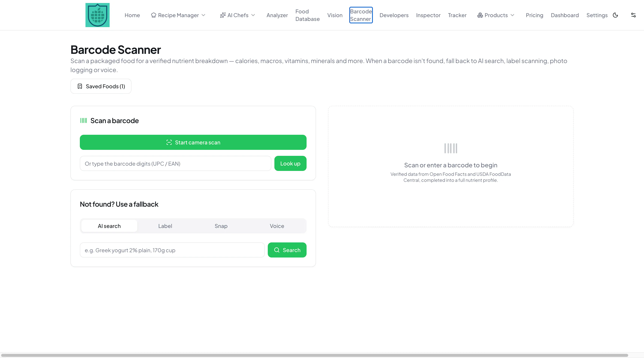Image resolution: width=644 pixels, height=358 pixels.
Task: Open the Pricing page
Action: coord(534,15)
